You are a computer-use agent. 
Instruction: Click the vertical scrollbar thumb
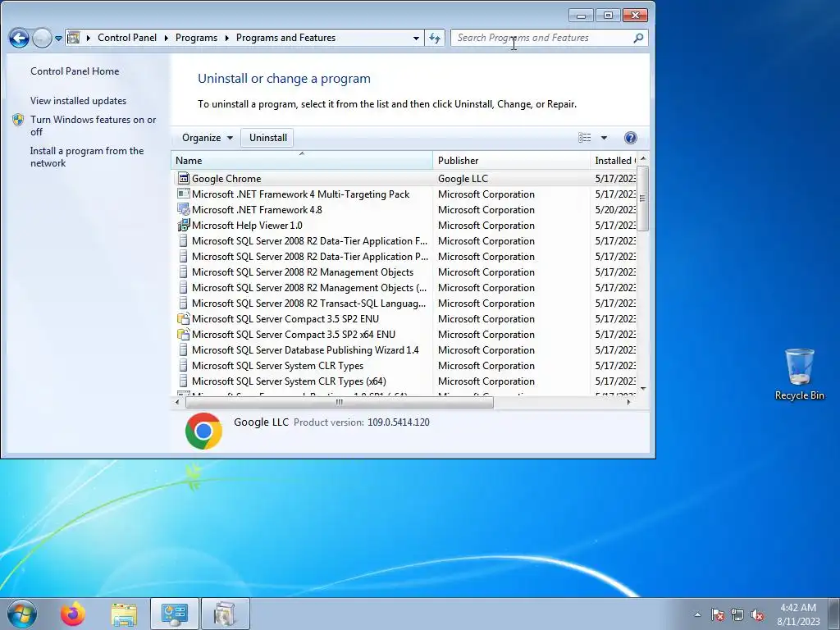643,199
